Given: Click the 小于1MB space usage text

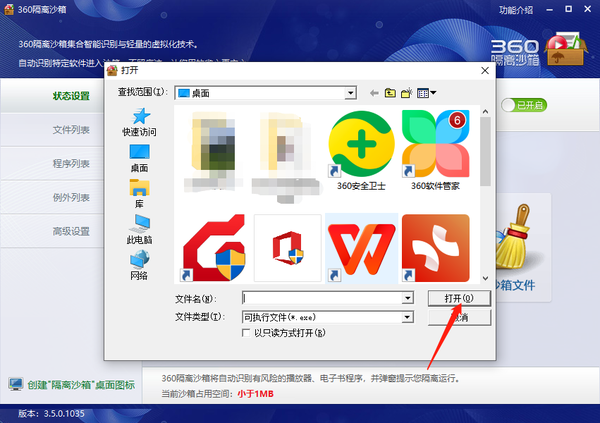Looking at the screenshot, I should (255, 394).
